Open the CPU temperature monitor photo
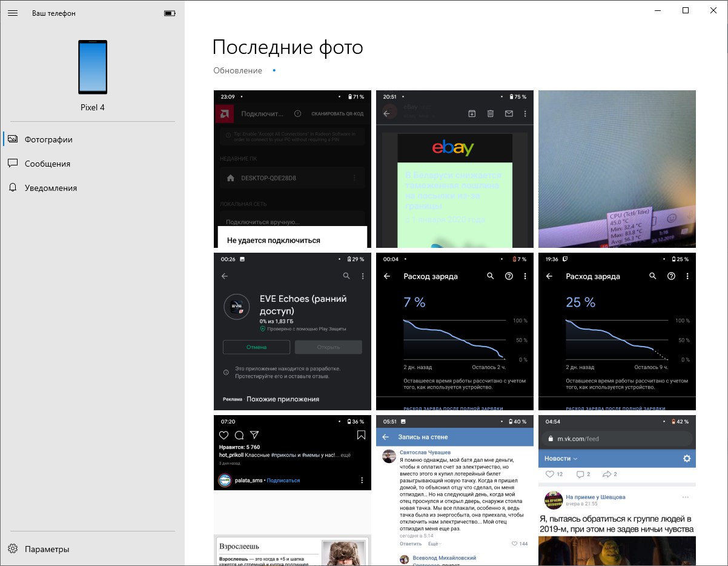The height and width of the screenshot is (566, 728). pyautogui.click(x=617, y=169)
